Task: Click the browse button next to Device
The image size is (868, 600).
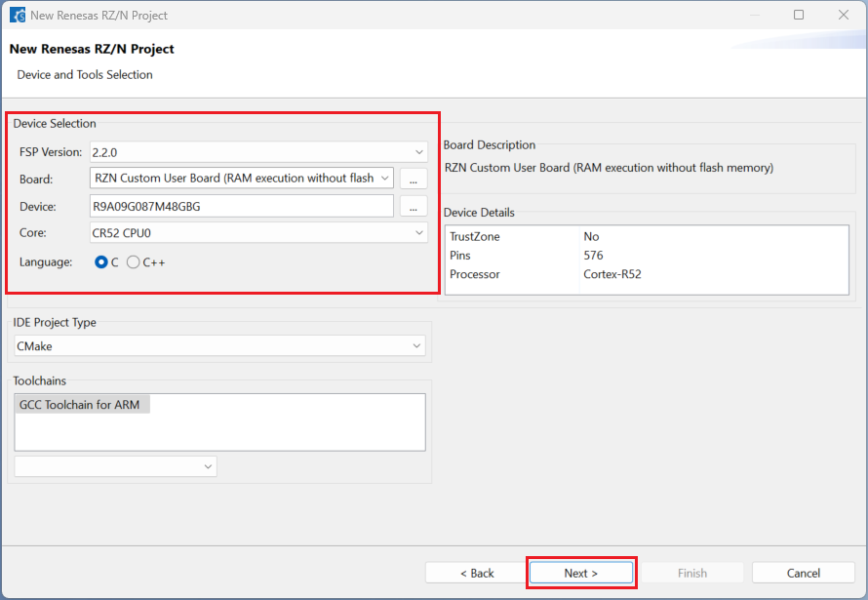Action: [414, 207]
